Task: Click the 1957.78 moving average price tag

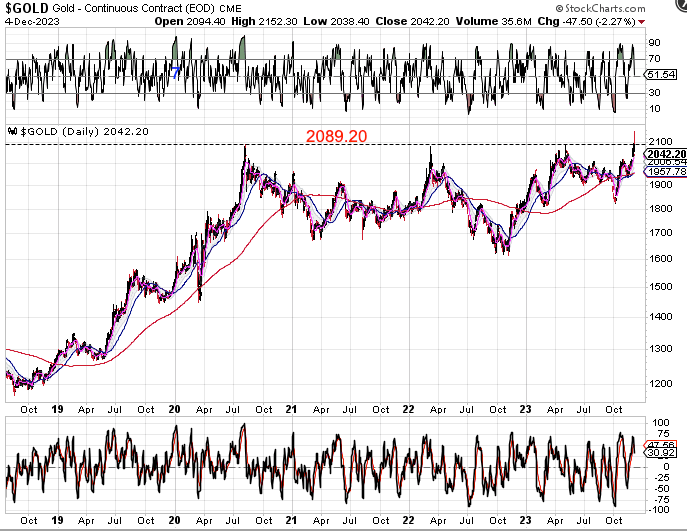Action: coord(663,172)
